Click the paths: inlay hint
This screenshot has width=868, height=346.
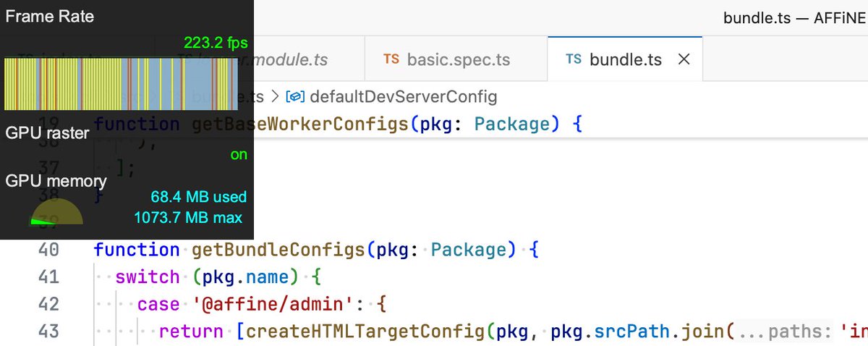pyautogui.click(x=786, y=332)
